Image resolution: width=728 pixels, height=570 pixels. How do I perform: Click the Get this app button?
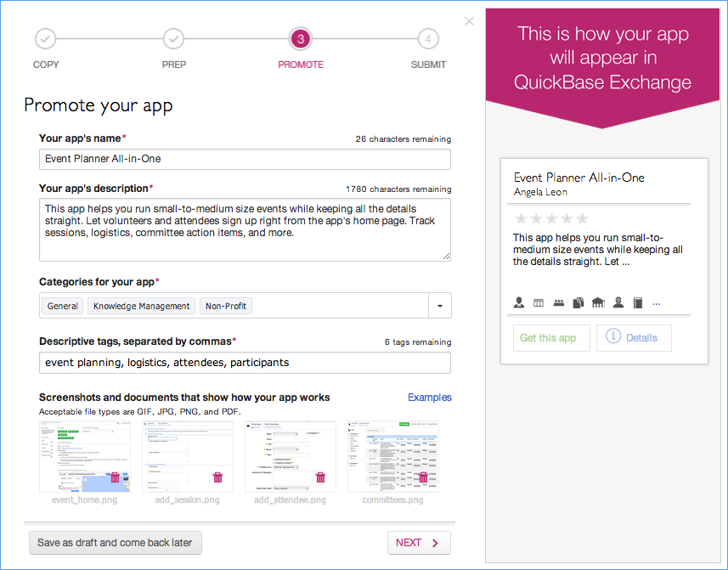coord(551,338)
